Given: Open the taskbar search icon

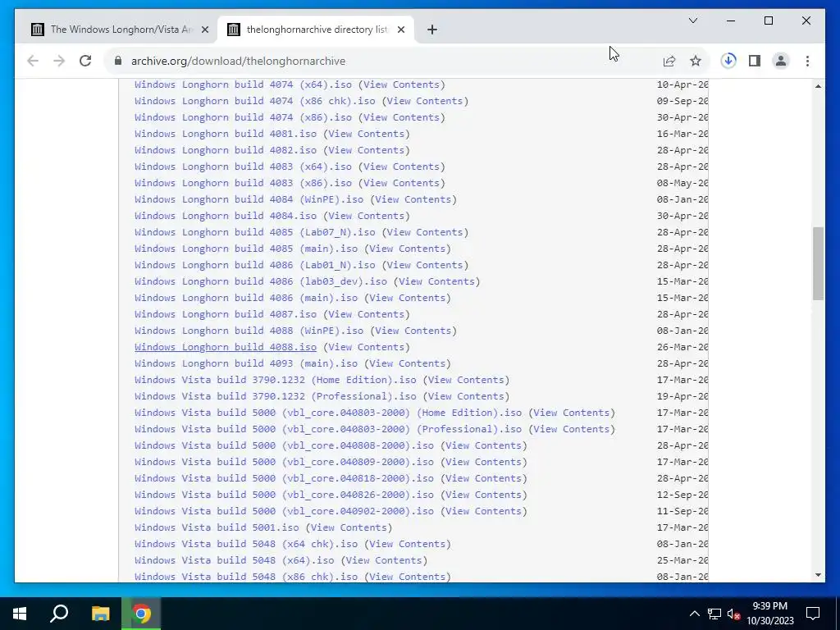Looking at the screenshot, I should 59,614.
